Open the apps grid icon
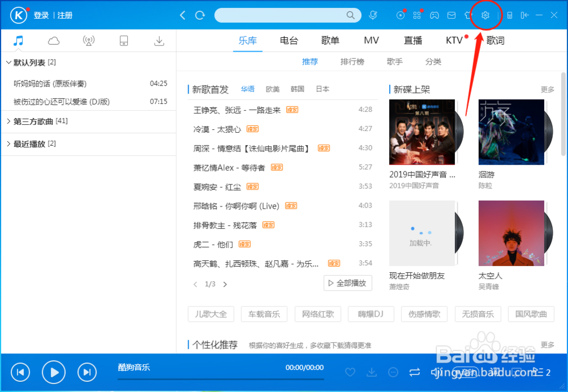Image resolution: width=568 pixels, height=392 pixels. click(x=417, y=15)
